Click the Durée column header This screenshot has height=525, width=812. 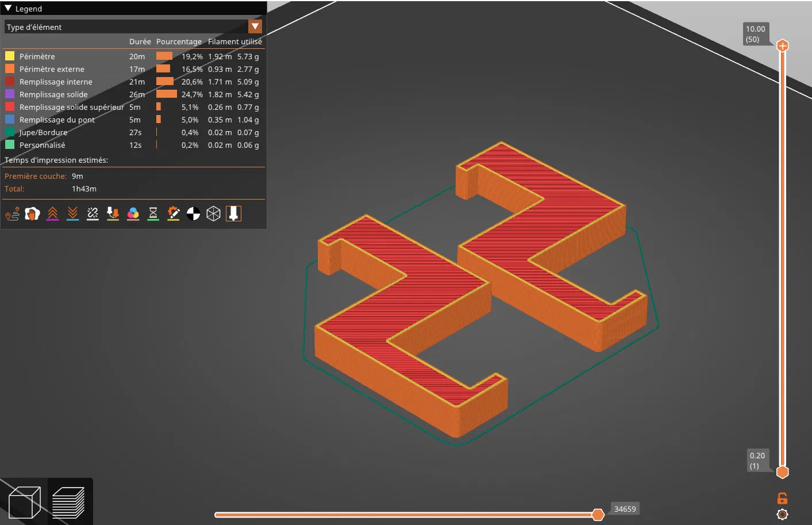[140, 41]
